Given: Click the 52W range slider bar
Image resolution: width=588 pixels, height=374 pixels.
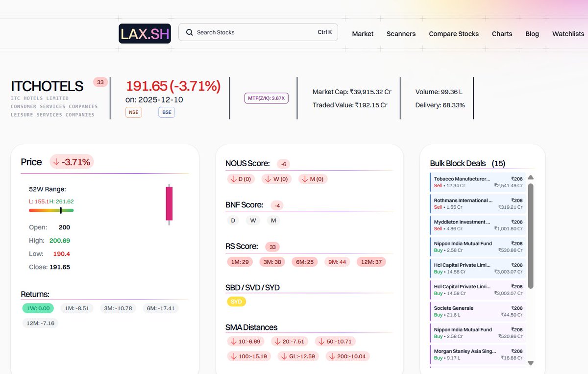Looking at the screenshot, I should point(51,210).
